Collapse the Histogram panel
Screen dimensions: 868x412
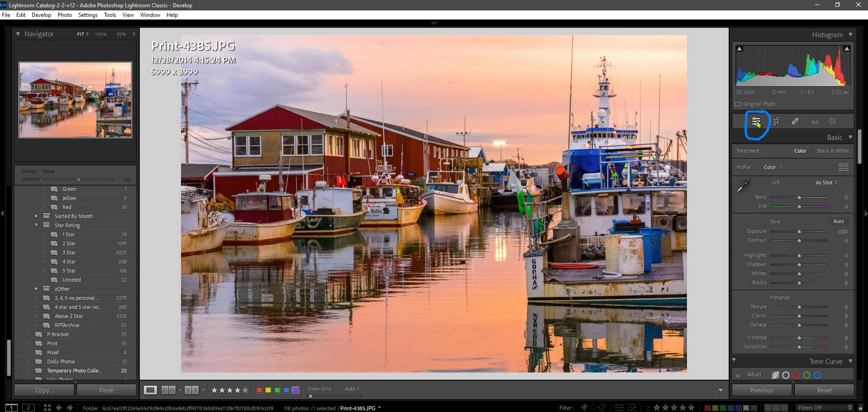pyautogui.click(x=850, y=35)
